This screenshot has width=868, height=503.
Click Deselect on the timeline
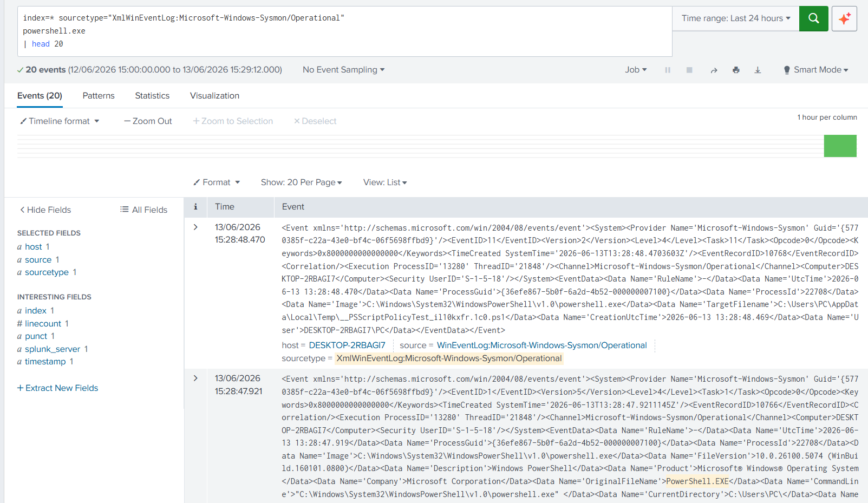[315, 121]
